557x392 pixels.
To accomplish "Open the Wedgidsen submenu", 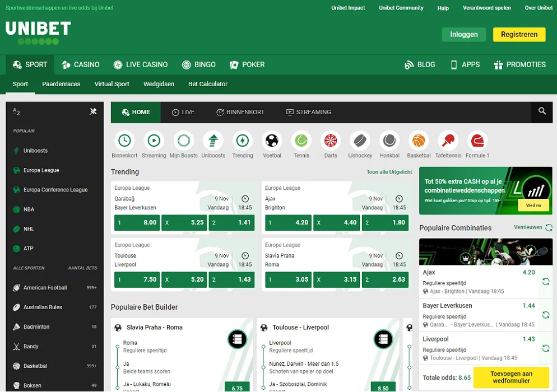I will tap(159, 84).
